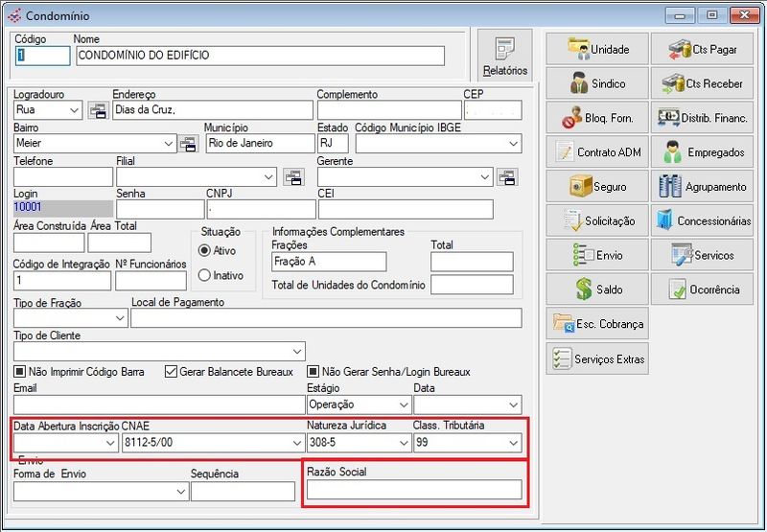This screenshot has height=532, width=767.
Task: Open Contrato ADM contract
Action: pyautogui.click(x=597, y=152)
